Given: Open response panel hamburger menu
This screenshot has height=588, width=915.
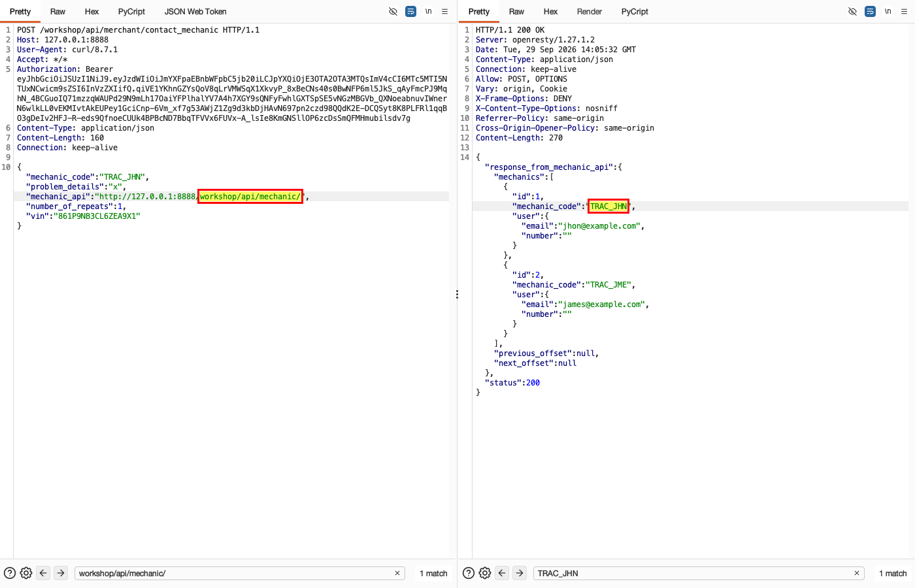Looking at the screenshot, I should click(x=904, y=11).
